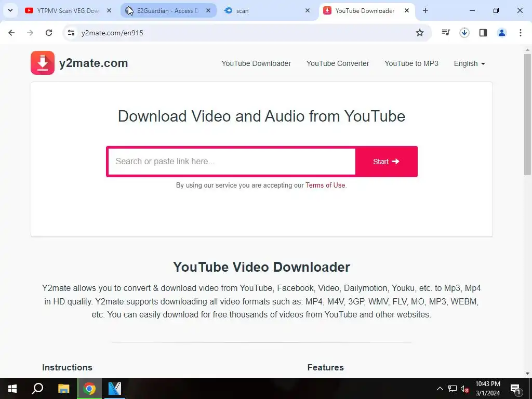The width and height of the screenshot is (532, 399).
Task: Open Chrome downloads icon in toolbar
Action: pos(464,33)
